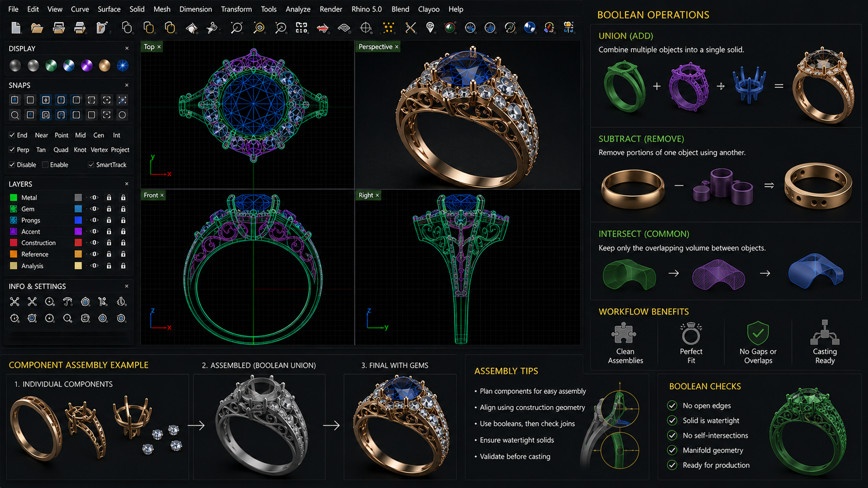
Task: Check the Enable checkbox
Action: point(46,165)
